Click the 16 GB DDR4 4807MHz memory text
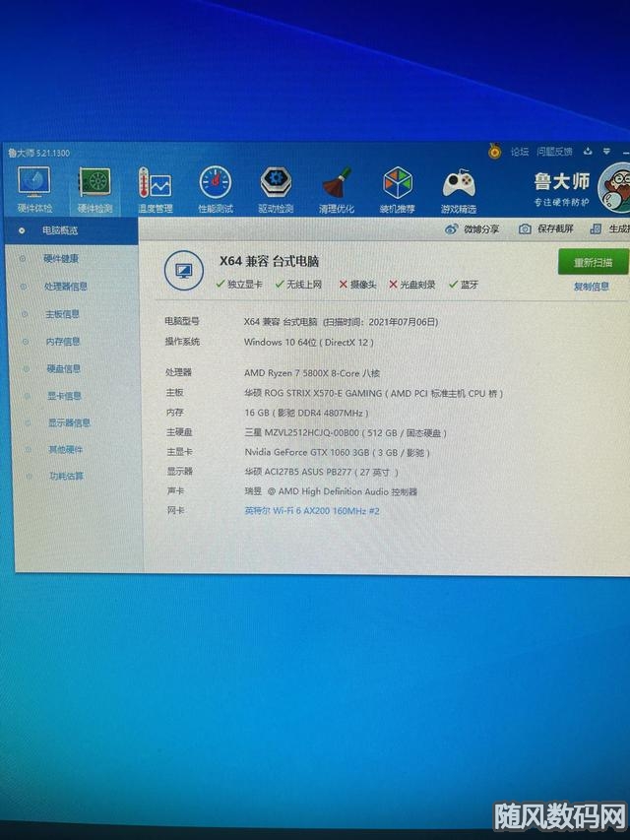 coord(306,413)
